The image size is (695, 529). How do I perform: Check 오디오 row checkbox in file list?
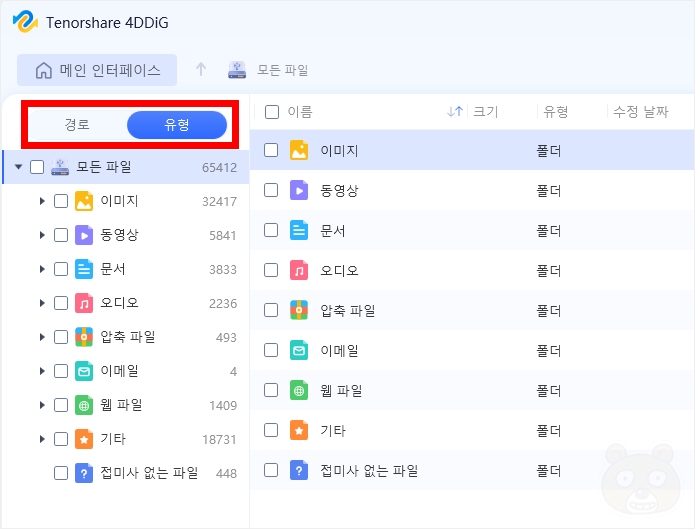tap(271, 270)
